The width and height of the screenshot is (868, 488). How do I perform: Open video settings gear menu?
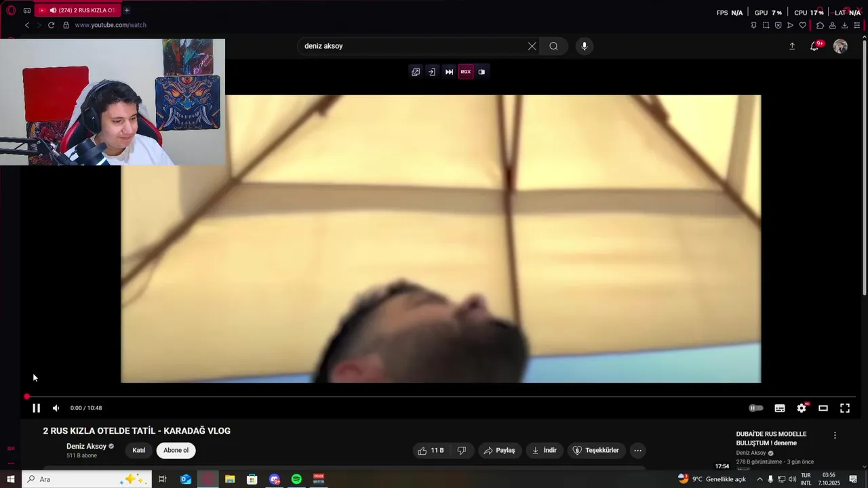click(802, 408)
